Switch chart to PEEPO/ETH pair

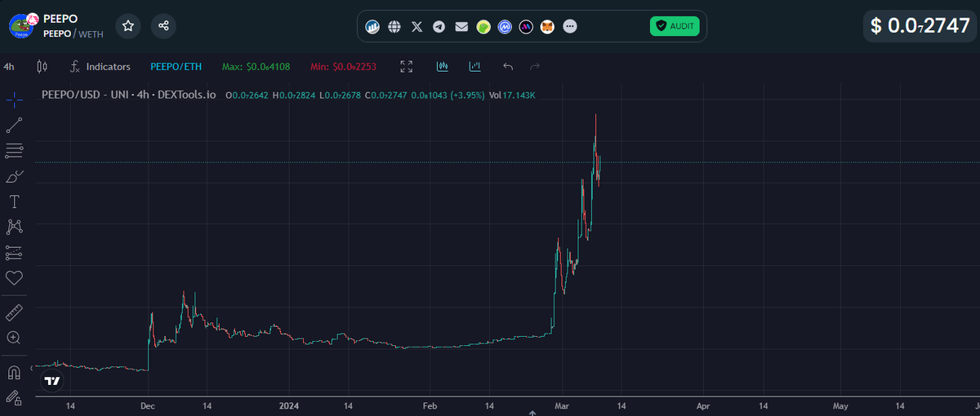[x=176, y=67]
